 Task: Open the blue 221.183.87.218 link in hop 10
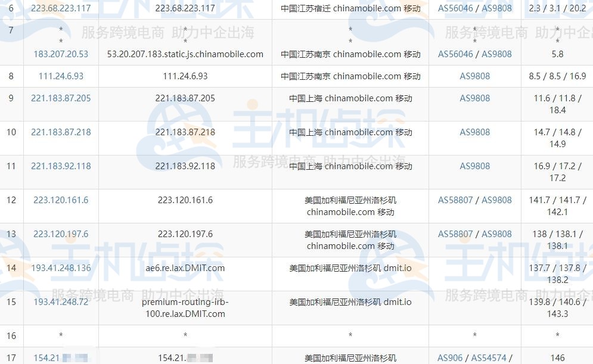click(61, 132)
